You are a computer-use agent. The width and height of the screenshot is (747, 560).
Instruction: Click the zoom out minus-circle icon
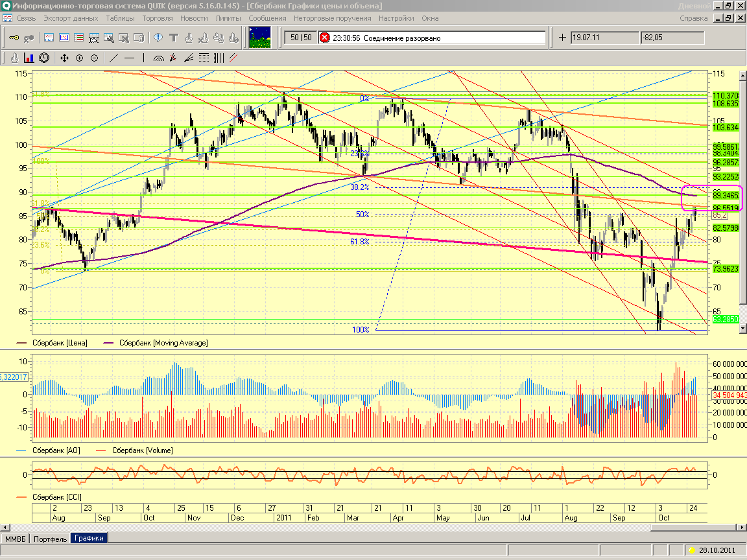point(94,58)
